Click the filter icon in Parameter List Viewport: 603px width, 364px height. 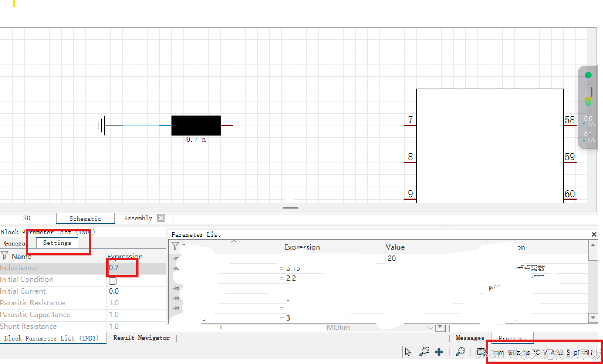click(175, 246)
